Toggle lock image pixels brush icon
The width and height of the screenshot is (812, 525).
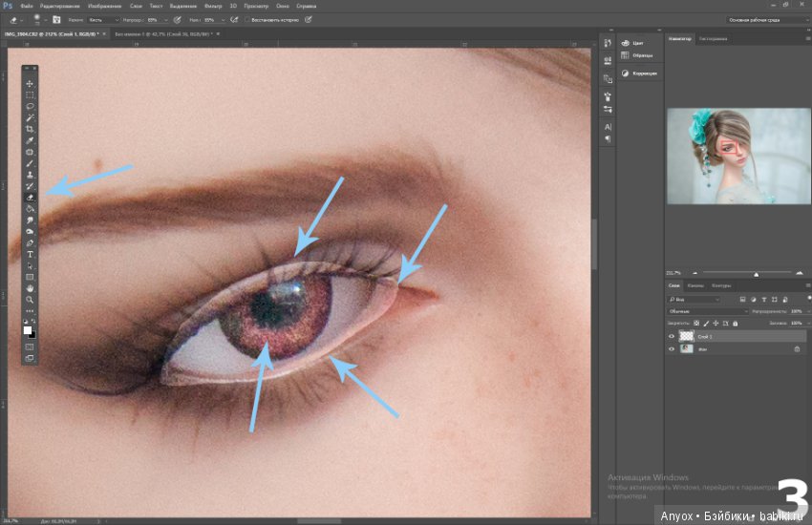(x=706, y=324)
